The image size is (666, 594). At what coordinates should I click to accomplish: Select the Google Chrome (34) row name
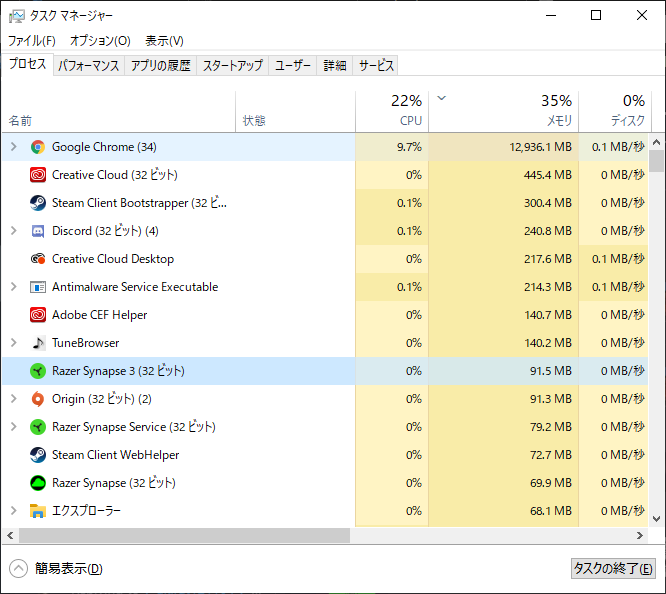[104, 147]
